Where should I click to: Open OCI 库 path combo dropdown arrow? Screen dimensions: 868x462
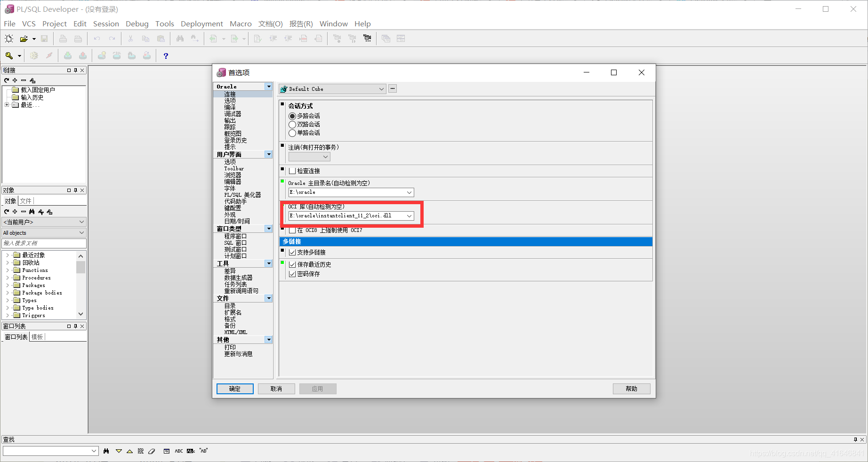(x=410, y=216)
